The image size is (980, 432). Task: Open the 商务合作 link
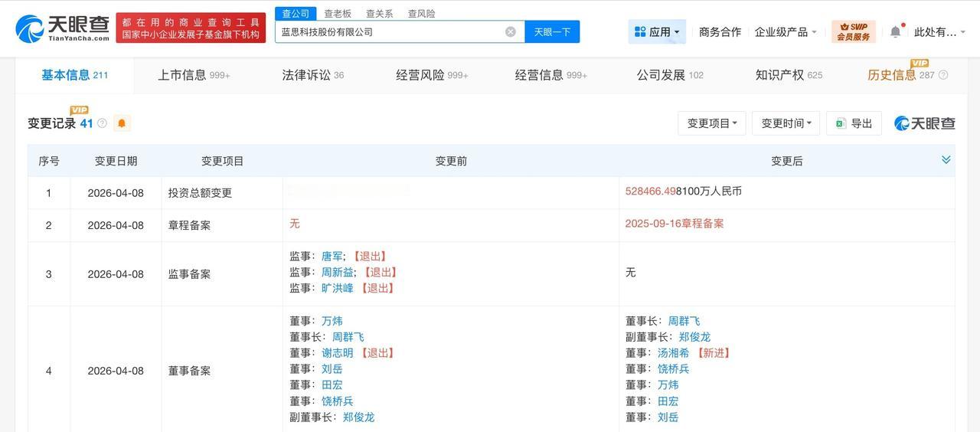coord(720,31)
